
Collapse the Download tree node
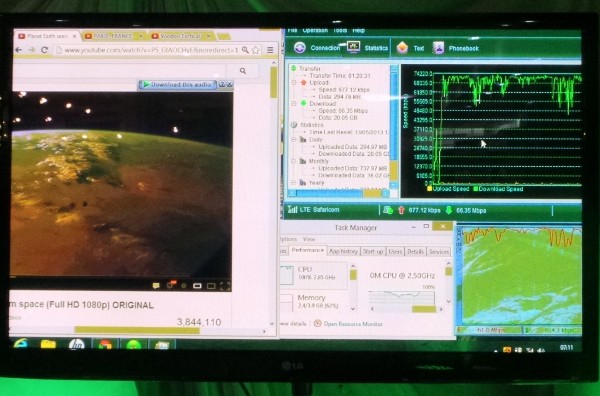point(294,104)
